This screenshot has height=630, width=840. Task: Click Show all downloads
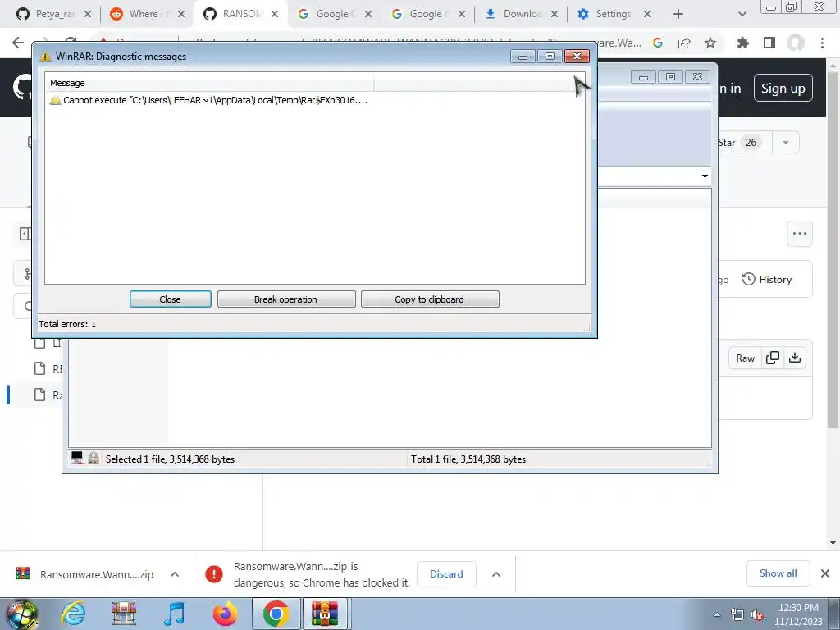point(778,573)
